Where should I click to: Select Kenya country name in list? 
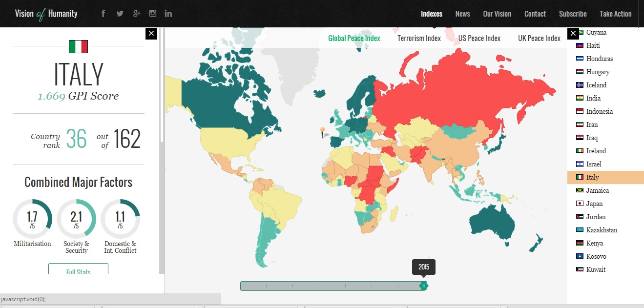tap(595, 243)
